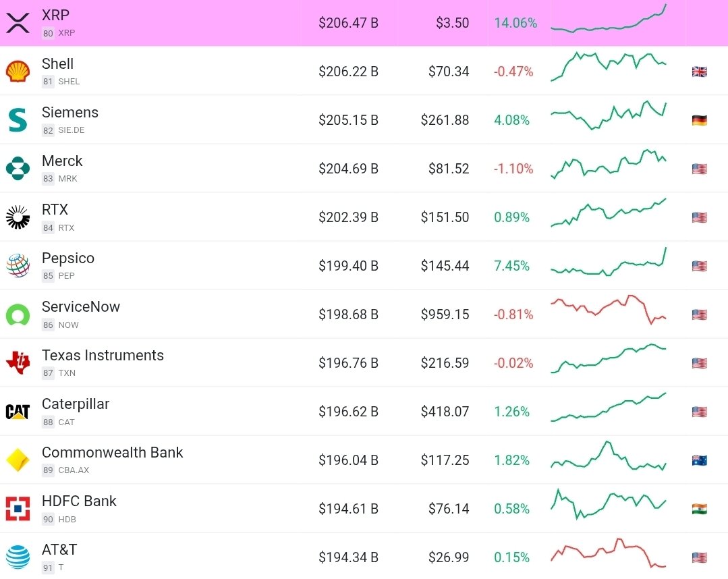
Task: Click the Caterpillar CAT logo
Action: click(18, 412)
